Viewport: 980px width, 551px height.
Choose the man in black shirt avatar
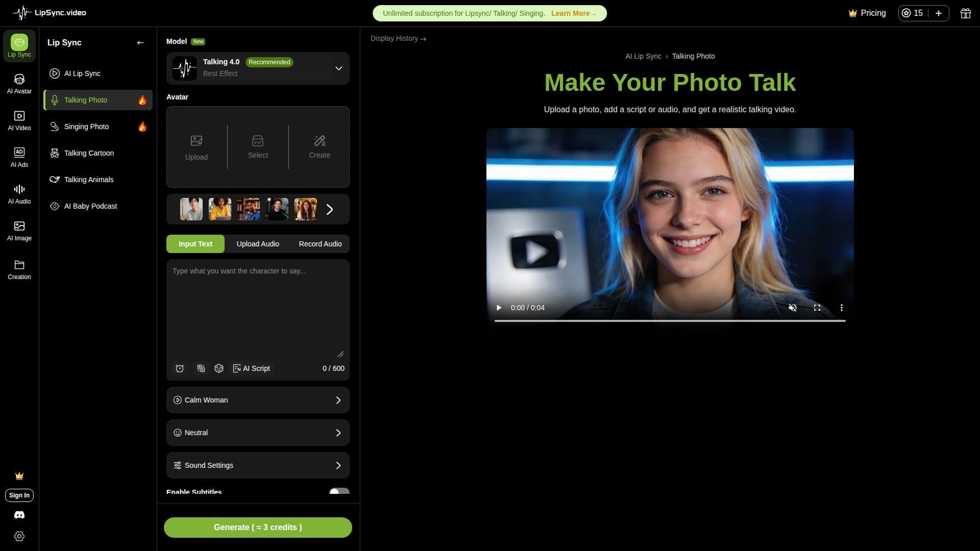coord(277,209)
